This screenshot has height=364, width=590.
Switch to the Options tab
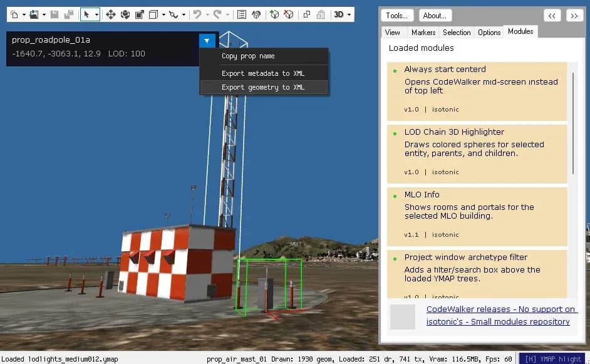point(489,33)
